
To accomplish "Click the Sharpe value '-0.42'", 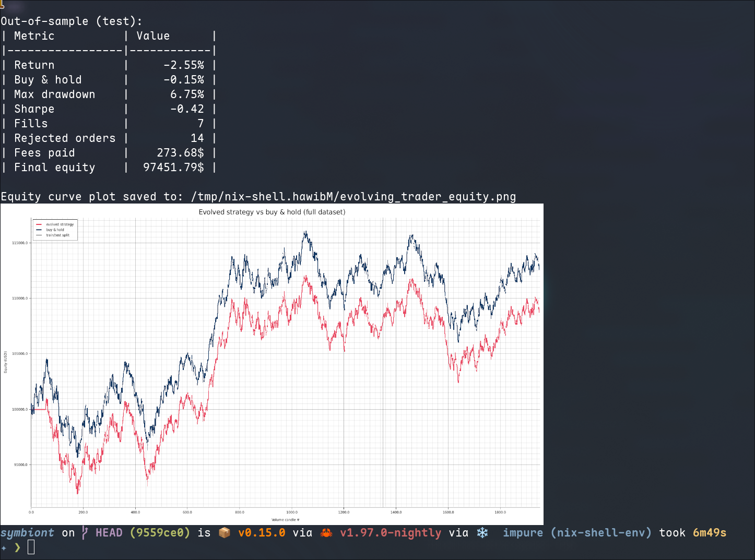I will point(187,109).
